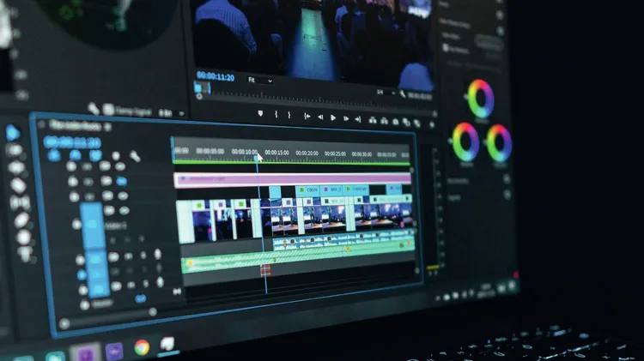Viewport: 644px width, 361px height.
Task: Open the active white app in taskbar
Action: tap(167, 344)
